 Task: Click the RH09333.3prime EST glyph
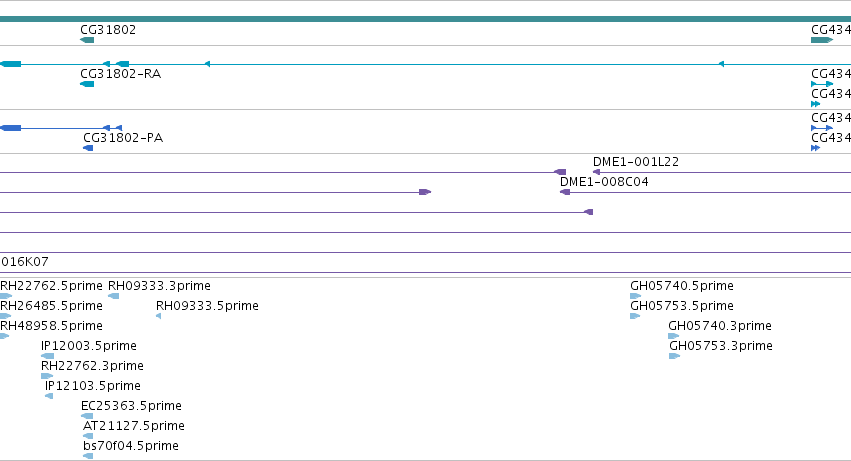click(x=113, y=296)
